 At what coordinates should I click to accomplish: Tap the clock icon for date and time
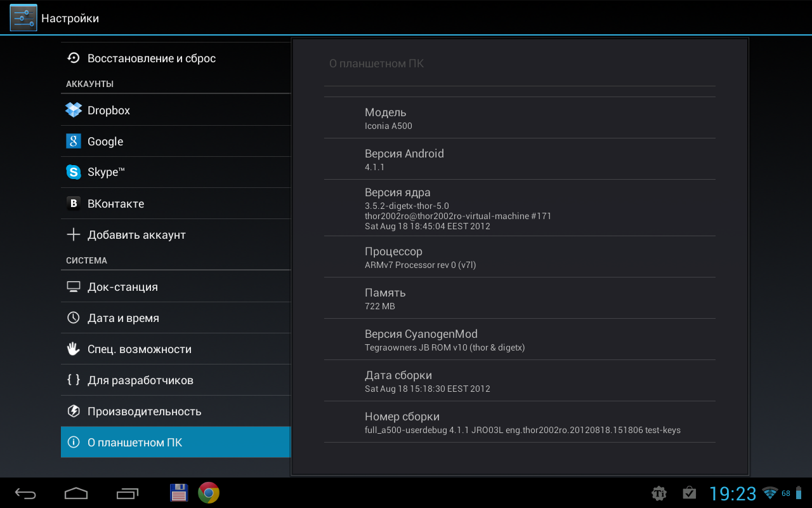(74, 317)
